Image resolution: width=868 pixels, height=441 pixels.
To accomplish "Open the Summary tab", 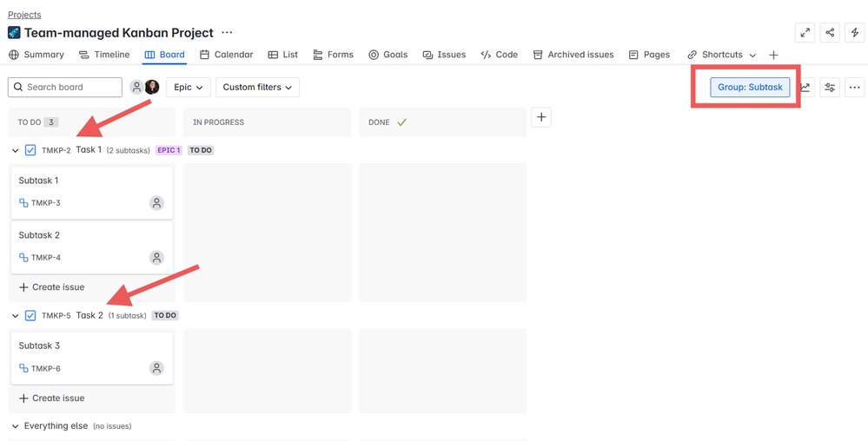I will pos(36,55).
